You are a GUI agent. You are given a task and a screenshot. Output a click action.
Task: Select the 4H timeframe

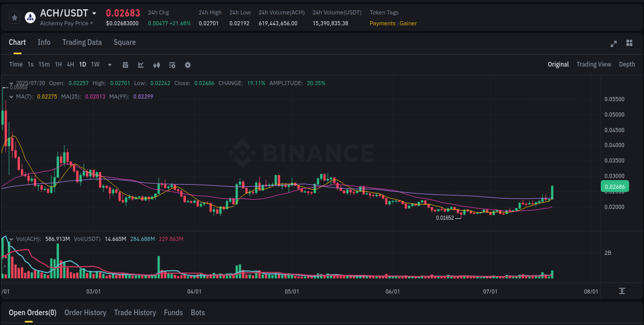tap(70, 64)
